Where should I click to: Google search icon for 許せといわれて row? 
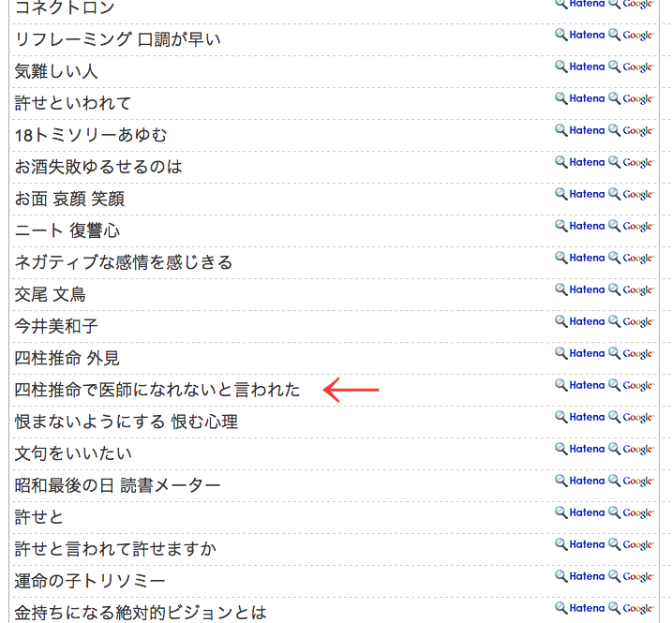point(631,98)
